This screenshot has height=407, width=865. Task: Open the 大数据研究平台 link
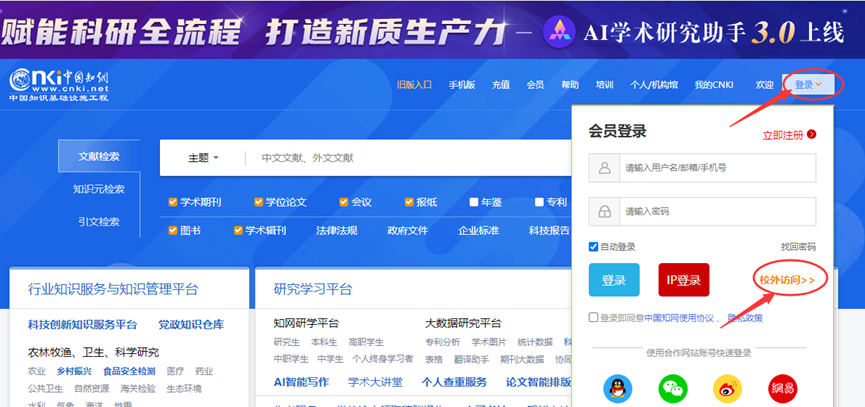click(x=463, y=323)
